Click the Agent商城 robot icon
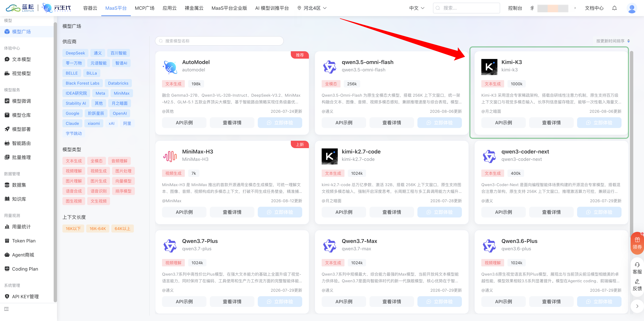This screenshot has height=321, width=644. click(x=7, y=255)
